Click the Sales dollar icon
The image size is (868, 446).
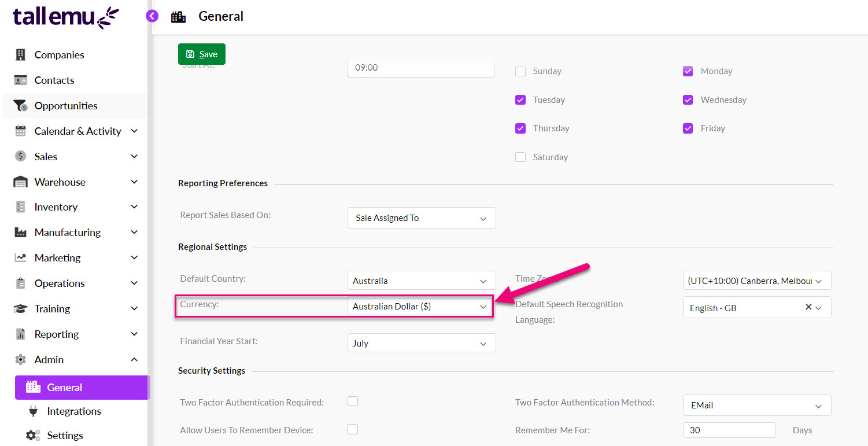coord(21,157)
